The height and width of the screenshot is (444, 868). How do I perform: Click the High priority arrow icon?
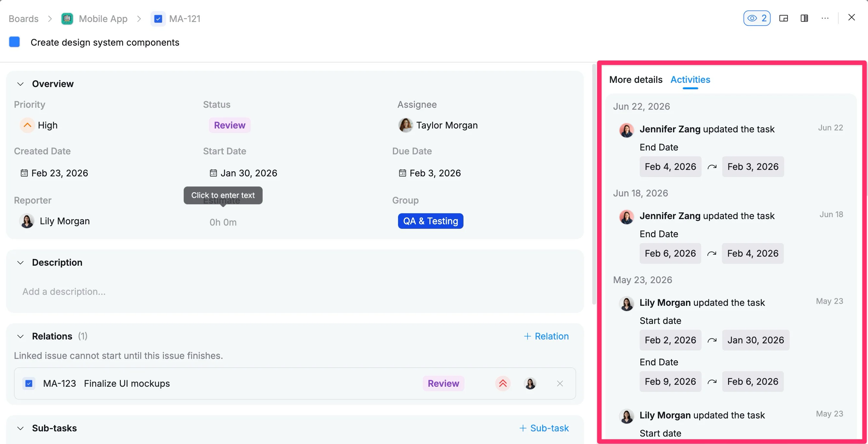(x=27, y=125)
